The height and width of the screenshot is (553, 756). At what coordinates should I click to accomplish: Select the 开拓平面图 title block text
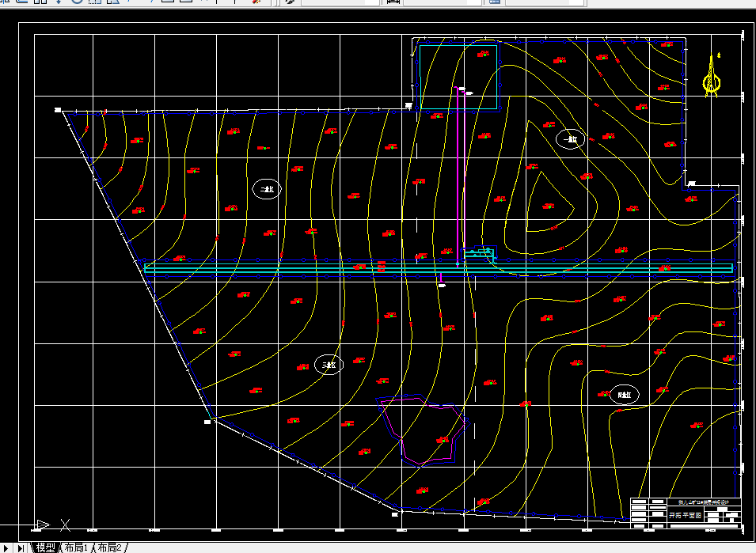pos(685,516)
